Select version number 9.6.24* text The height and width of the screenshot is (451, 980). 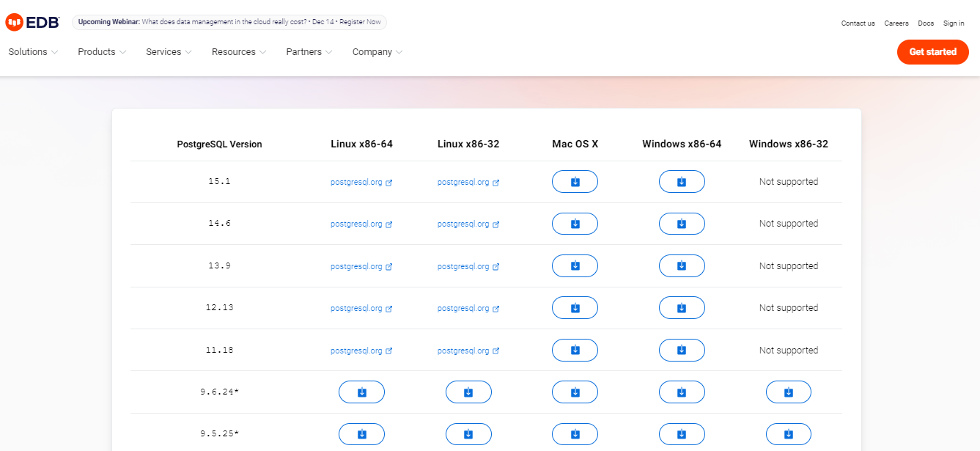click(219, 392)
